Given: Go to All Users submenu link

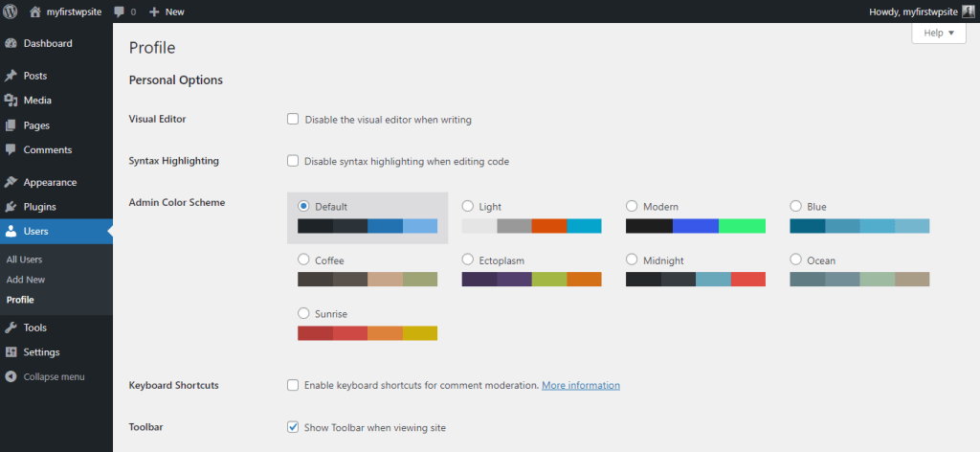Looking at the screenshot, I should pyautogui.click(x=24, y=260).
